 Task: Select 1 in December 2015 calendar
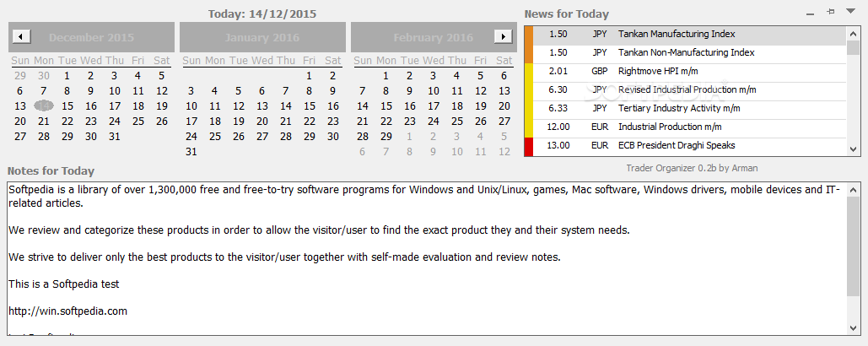click(x=67, y=77)
